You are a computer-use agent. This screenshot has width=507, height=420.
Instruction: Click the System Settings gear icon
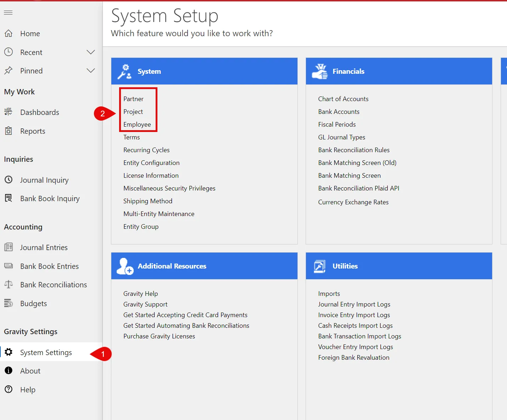[9, 352]
